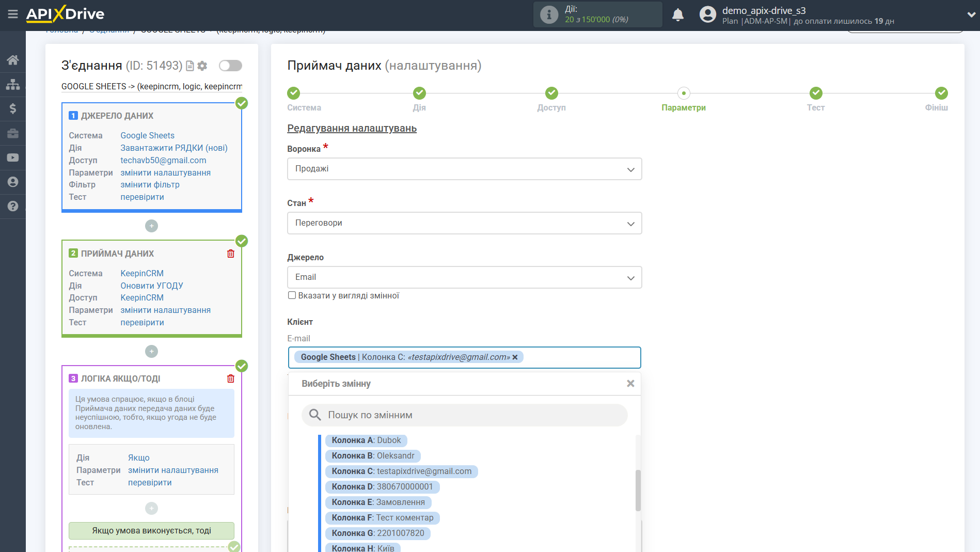Add block after data source plus

point(151,226)
